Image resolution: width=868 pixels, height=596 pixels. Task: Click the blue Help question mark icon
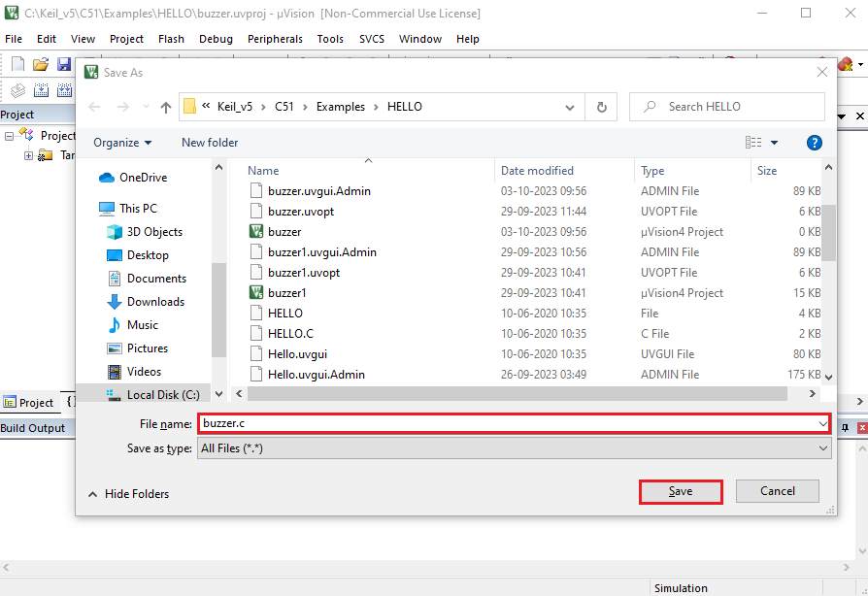pyautogui.click(x=814, y=143)
